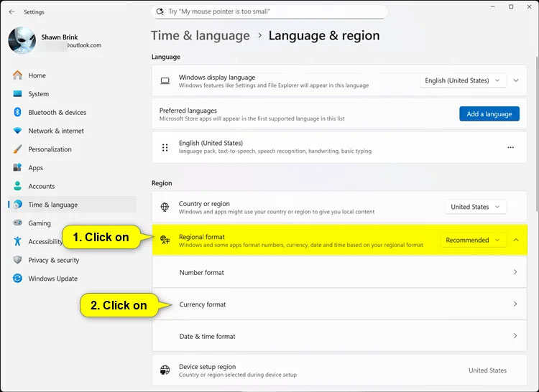The width and height of the screenshot is (539, 392).
Task: Expand the Windows display language section
Action: pos(516,81)
